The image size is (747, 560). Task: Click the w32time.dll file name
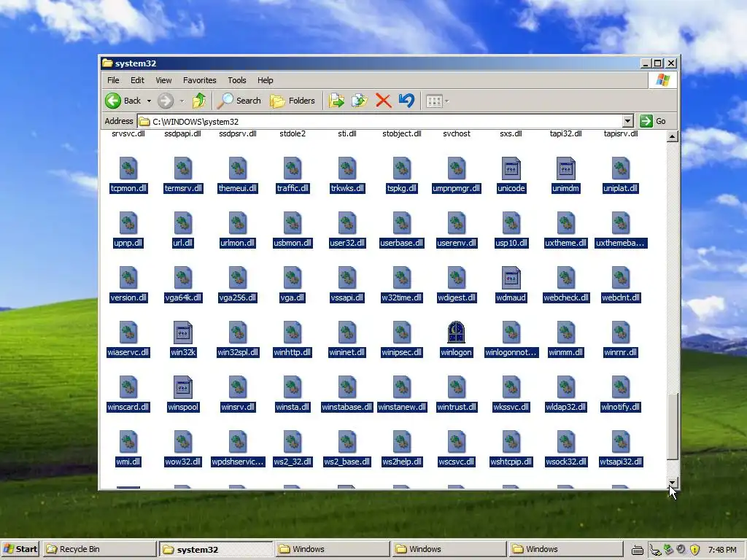pyautogui.click(x=402, y=297)
